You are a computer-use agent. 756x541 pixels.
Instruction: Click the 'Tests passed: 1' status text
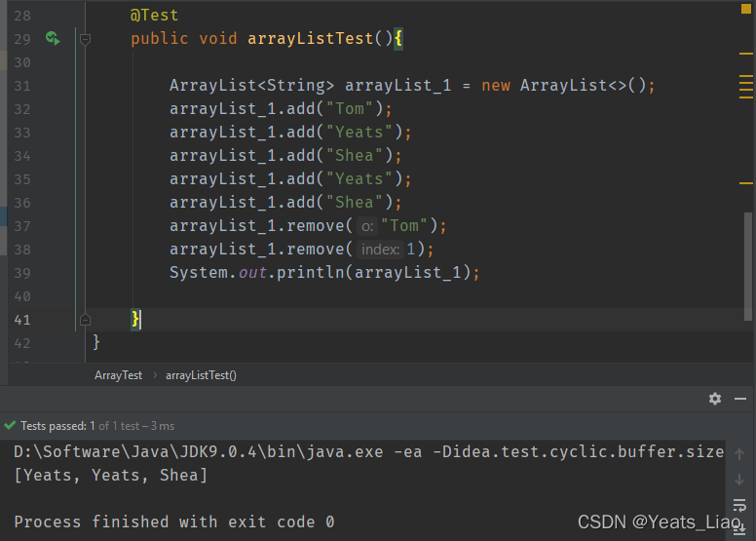pos(57,426)
